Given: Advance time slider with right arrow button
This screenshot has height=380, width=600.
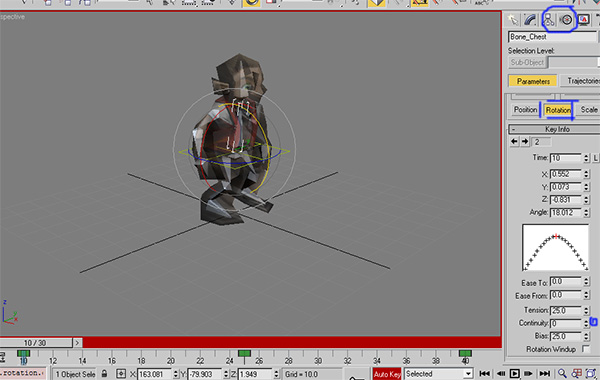Looking at the screenshot, I should (77, 342).
